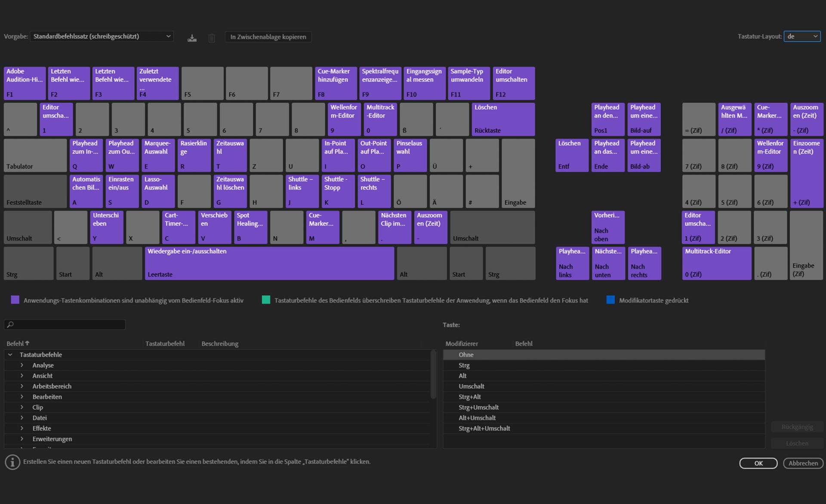Click the Tabulator key
This screenshot has width=826, height=504.
(35, 155)
